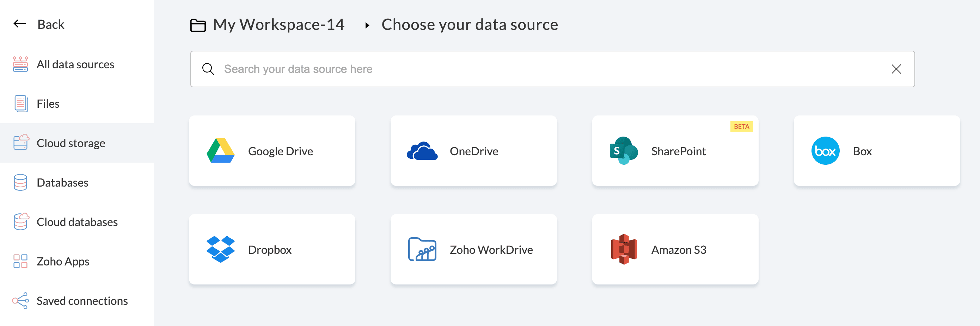Select the Dropbox logo icon

[x=220, y=249]
